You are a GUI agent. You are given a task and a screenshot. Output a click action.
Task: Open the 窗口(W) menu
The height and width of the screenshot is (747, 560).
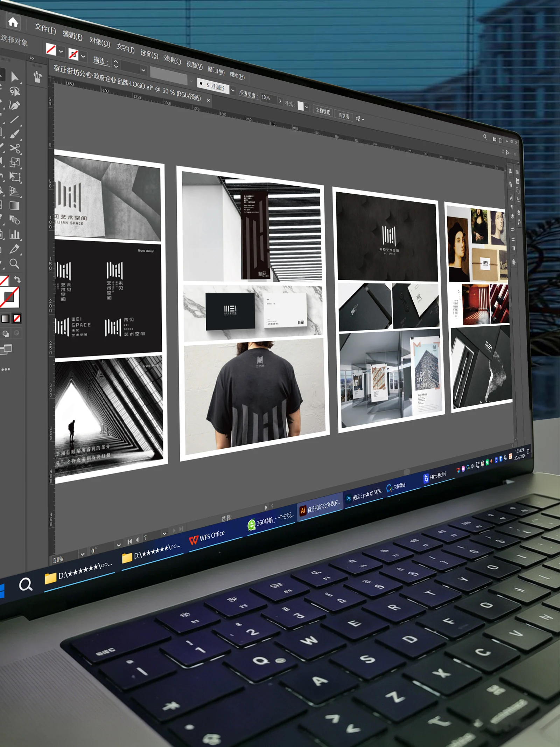[216, 70]
